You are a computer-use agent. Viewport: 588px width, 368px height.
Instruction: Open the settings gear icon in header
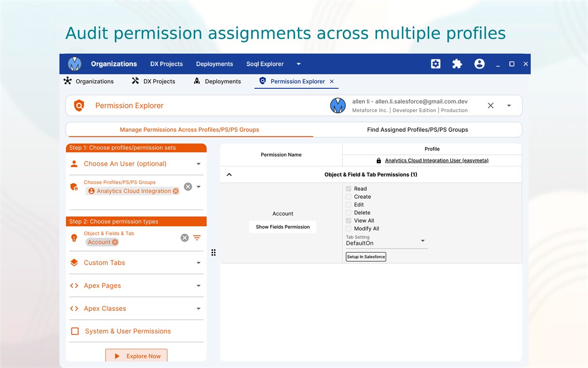(436, 64)
